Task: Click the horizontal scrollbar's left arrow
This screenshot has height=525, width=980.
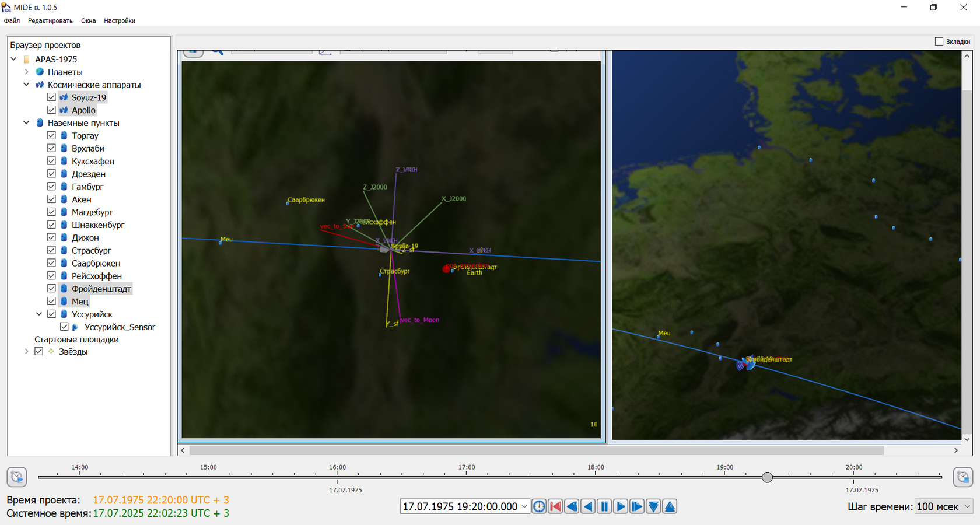Action: 183,450
